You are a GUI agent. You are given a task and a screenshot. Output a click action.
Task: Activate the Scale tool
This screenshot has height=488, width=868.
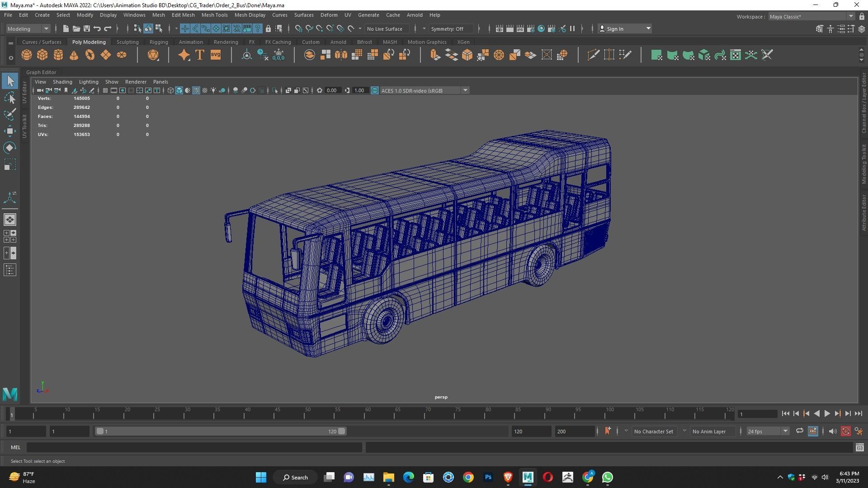click(x=10, y=165)
